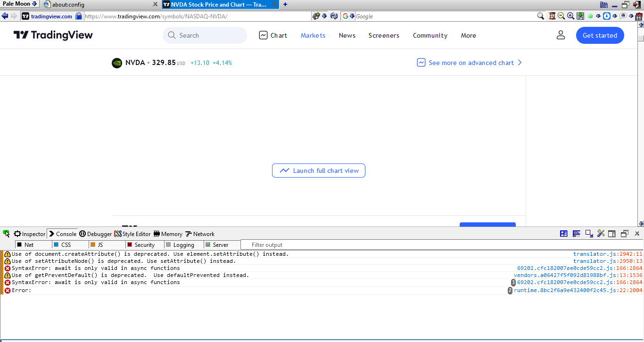644x342 pixels.
Task: Go back one page
Action: pyautogui.click(x=5, y=16)
